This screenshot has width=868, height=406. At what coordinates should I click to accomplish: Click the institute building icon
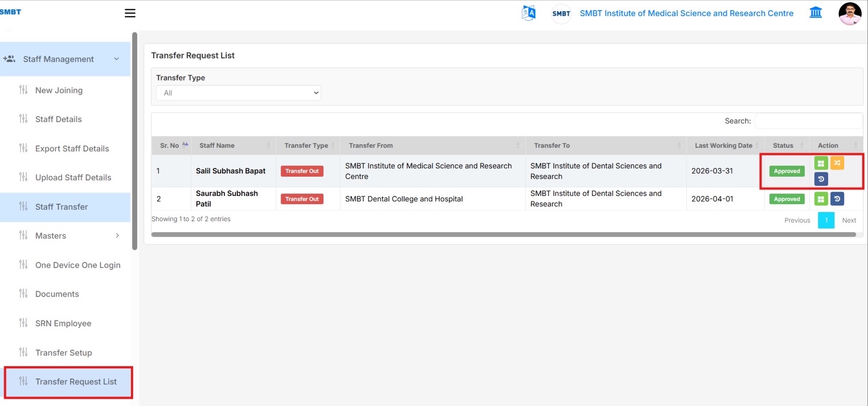[816, 12]
